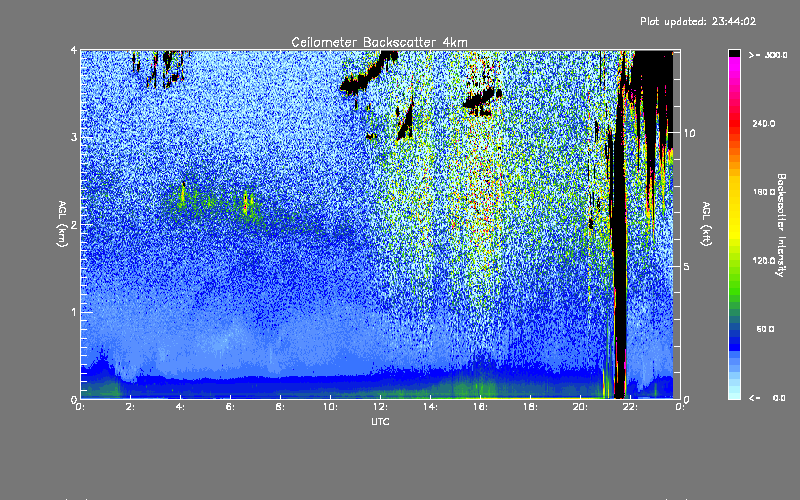The height and width of the screenshot is (500, 800).
Task: Click the 3 tick on the km axis
Action: pyautogui.click(x=74, y=137)
